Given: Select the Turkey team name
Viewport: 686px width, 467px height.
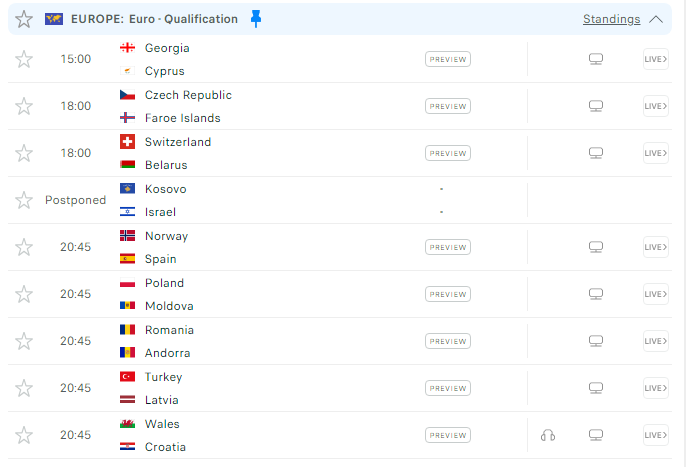Looking at the screenshot, I should (163, 377).
